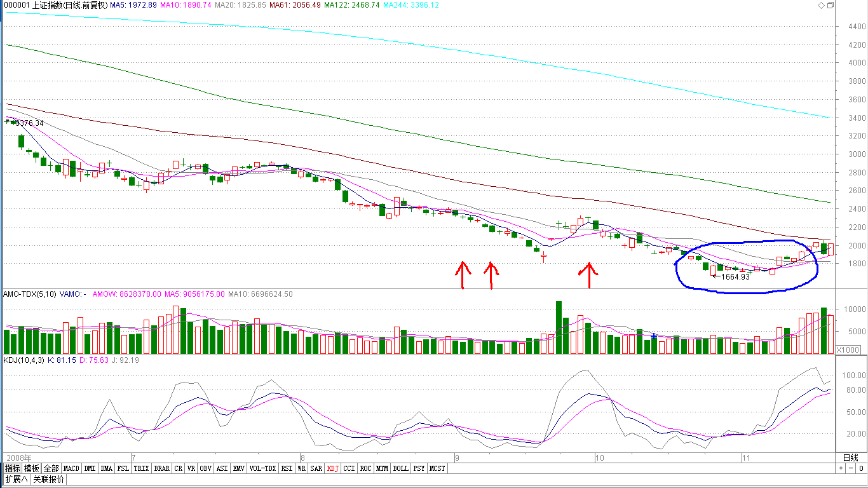Viewport: 868px width, 488px height.
Task: Select the MACD indicator
Action: click(x=71, y=468)
